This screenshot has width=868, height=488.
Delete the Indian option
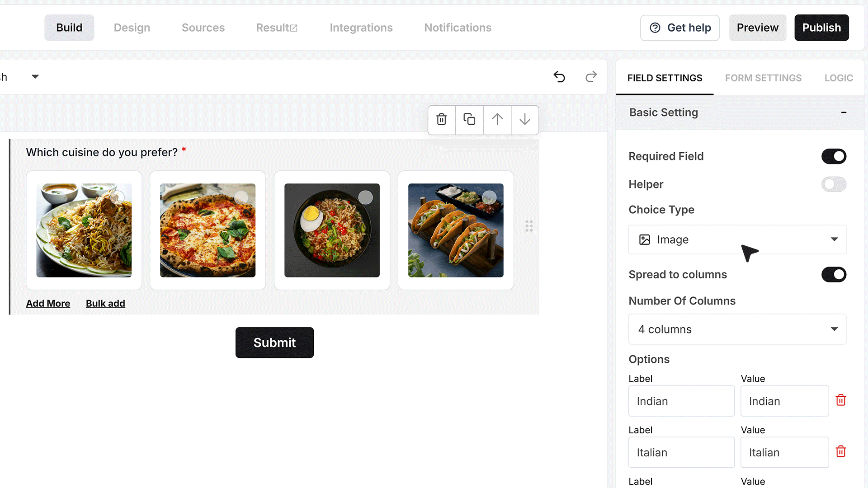(x=841, y=400)
